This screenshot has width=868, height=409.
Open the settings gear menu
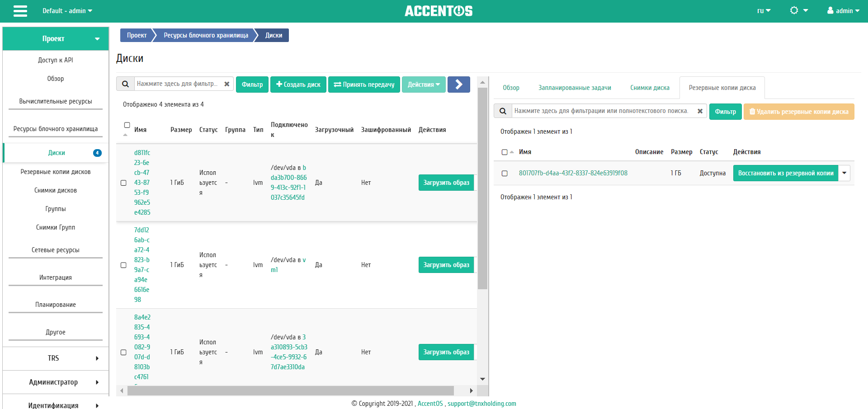798,10
